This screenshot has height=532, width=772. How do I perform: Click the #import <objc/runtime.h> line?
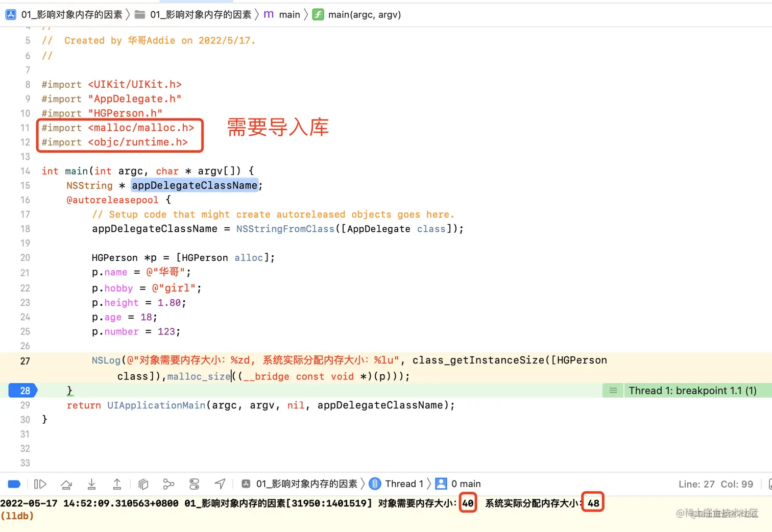[x=114, y=142]
